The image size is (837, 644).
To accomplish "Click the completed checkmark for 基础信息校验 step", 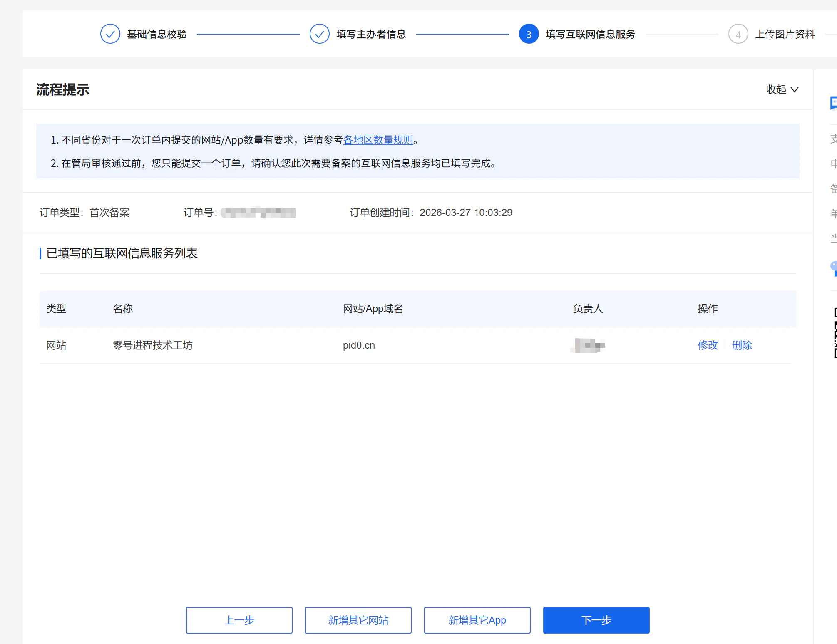I will pyautogui.click(x=110, y=34).
